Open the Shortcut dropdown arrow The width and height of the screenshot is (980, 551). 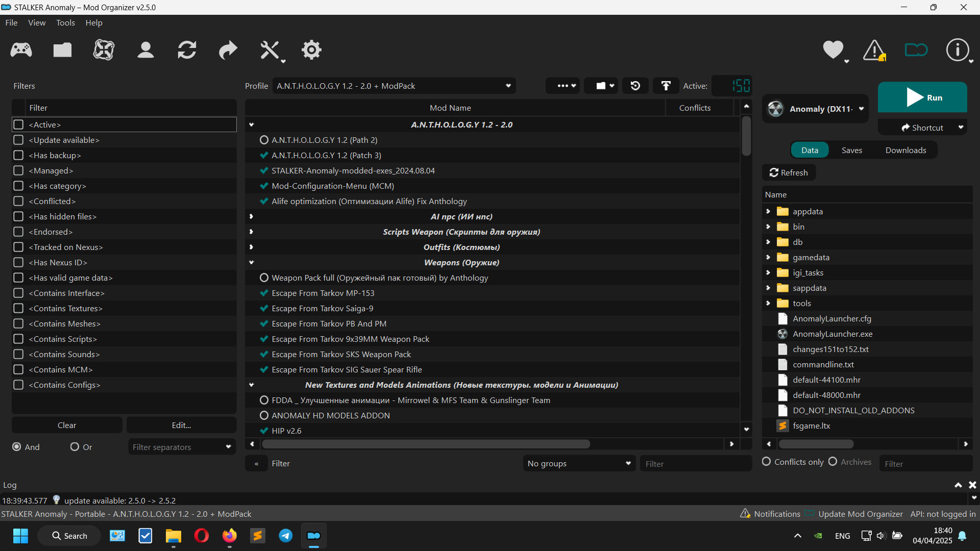(x=961, y=128)
